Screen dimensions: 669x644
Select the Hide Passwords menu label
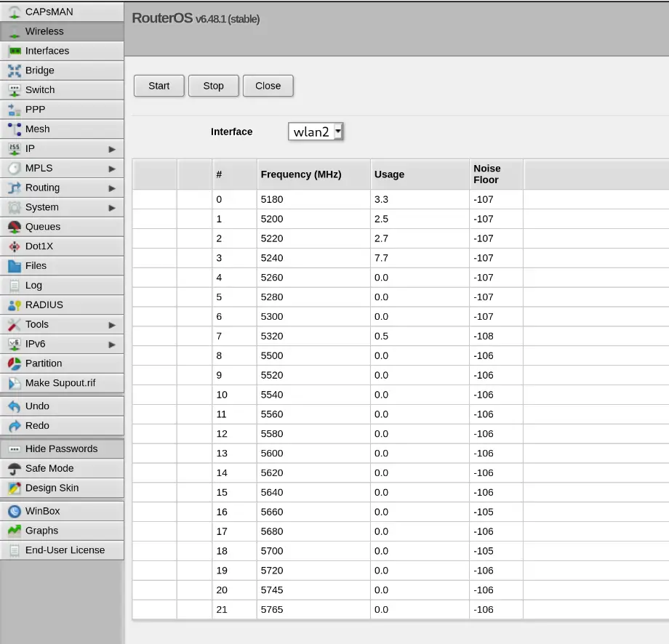click(x=61, y=448)
